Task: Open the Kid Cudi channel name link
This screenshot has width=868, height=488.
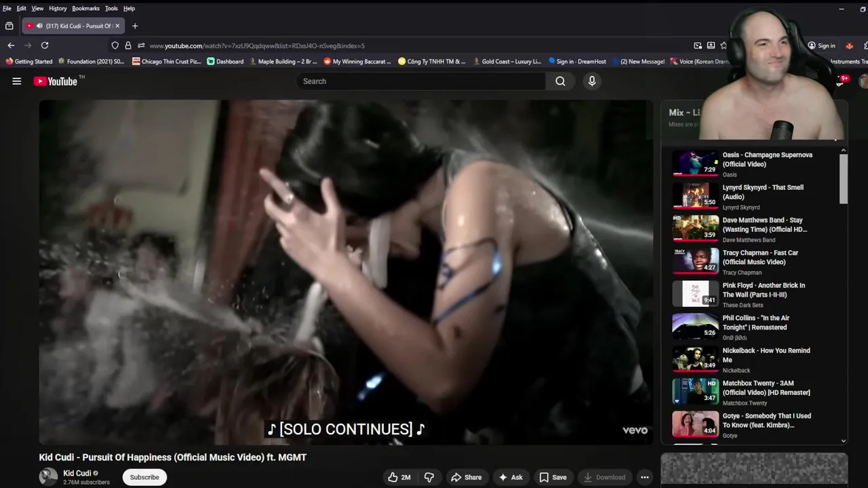Action: 77,473
